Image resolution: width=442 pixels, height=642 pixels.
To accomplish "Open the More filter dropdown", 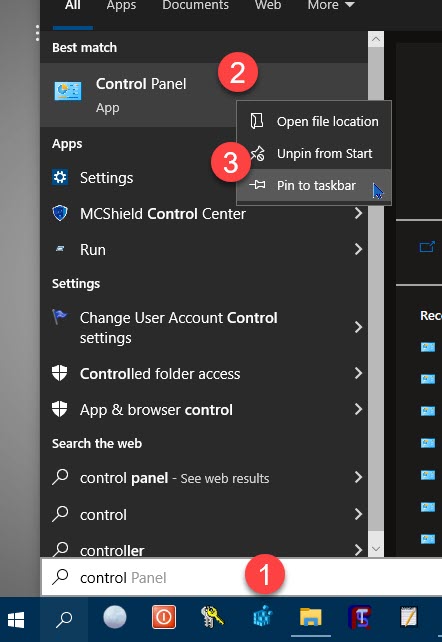I will (x=331, y=6).
